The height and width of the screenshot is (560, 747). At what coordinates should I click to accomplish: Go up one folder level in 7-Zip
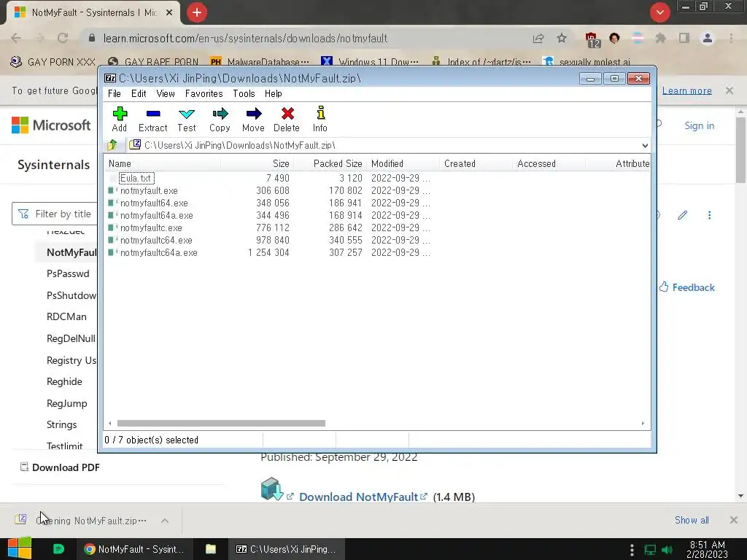[x=112, y=145]
